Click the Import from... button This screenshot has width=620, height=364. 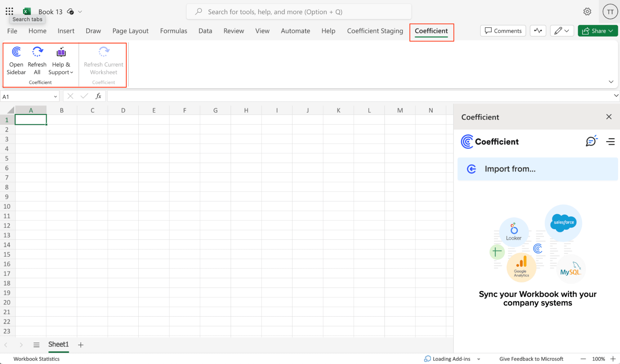537,169
